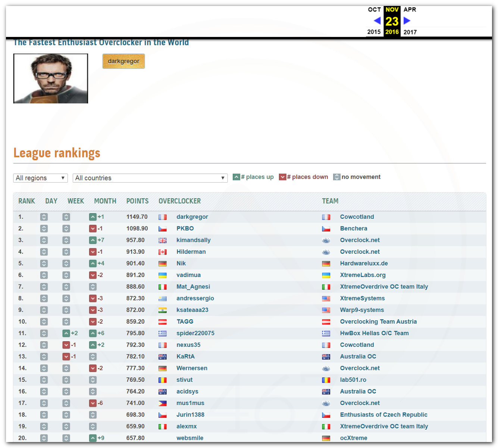Go to previous Wayback capture arrow
The width and height of the screenshot is (498, 448).
[x=377, y=21]
